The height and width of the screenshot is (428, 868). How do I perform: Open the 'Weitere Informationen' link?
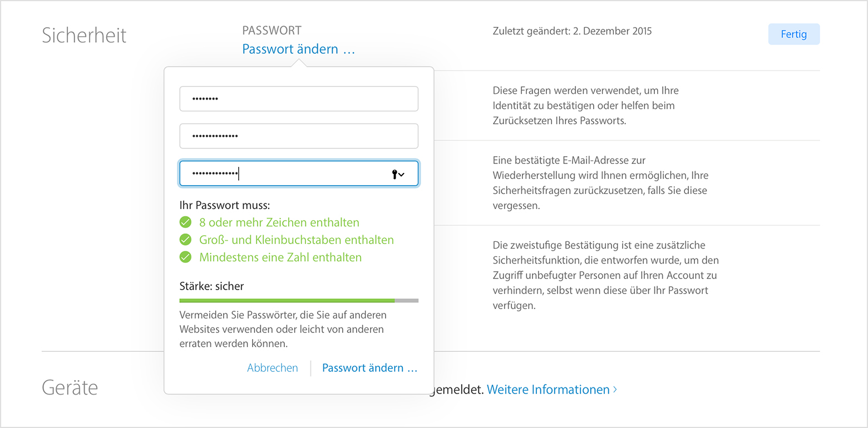(x=548, y=390)
